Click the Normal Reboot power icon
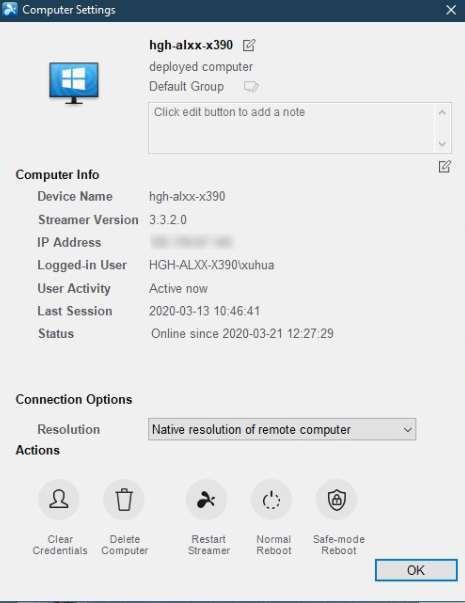Screen dimensions: 465x603 [x=272, y=500]
